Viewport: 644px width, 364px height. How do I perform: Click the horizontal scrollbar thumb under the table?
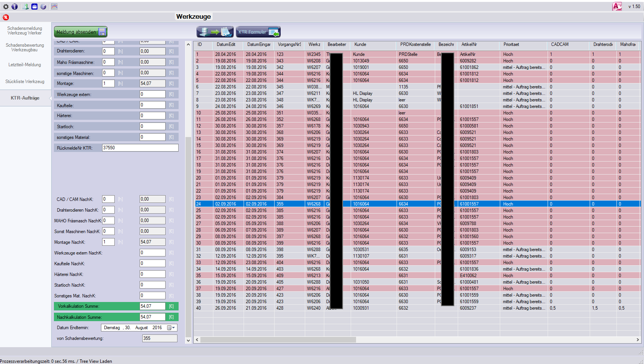(x=278, y=340)
